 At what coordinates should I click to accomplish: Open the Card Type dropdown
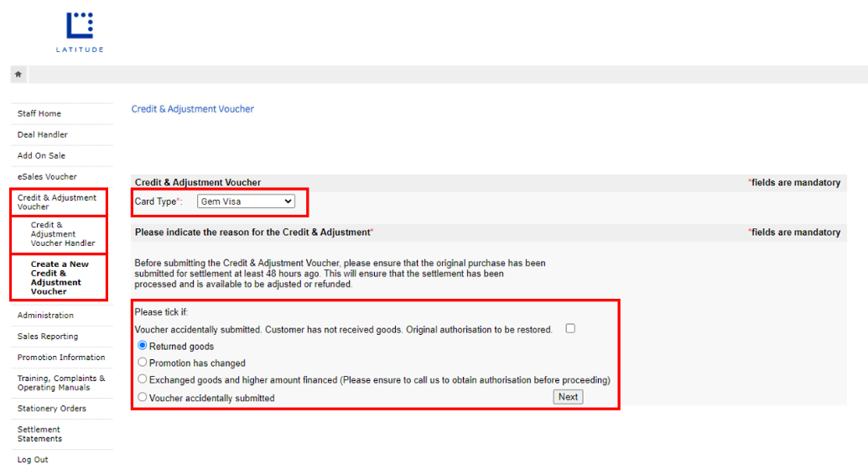246,201
